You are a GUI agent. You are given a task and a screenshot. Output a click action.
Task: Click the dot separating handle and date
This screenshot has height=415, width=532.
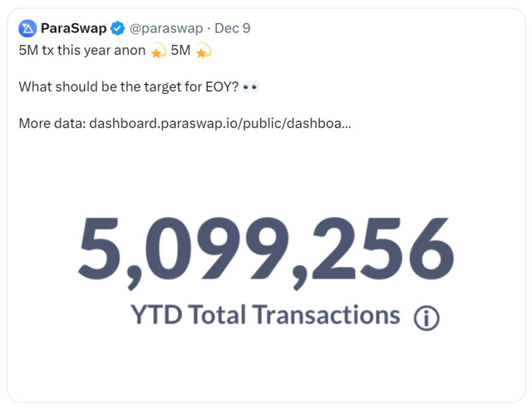point(209,28)
